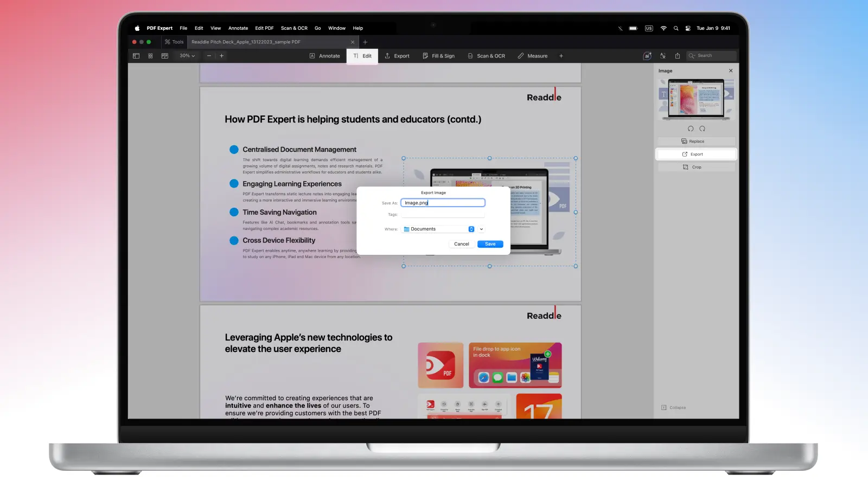Click the image preview thumbnail in panel

coord(696,100)
